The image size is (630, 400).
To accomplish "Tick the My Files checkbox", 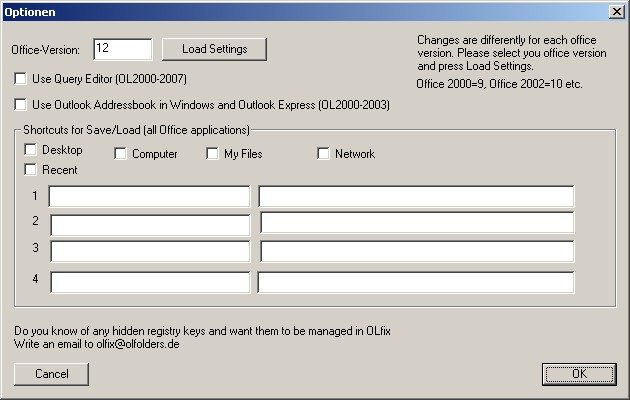I will (212, 153).
